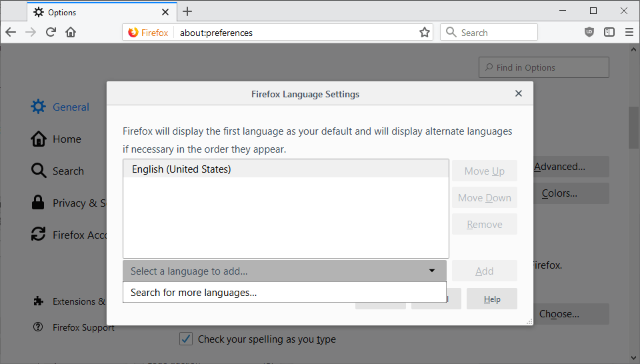The height and width of the screenshot is (364, 640).
Task: Click the Add language button
Action: point(485,271)
